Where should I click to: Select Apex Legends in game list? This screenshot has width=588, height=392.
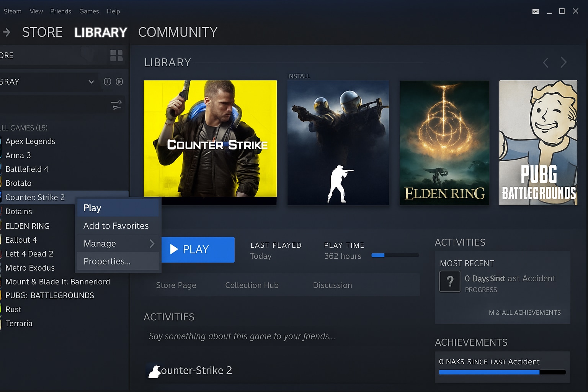click(x=30, y=141)
